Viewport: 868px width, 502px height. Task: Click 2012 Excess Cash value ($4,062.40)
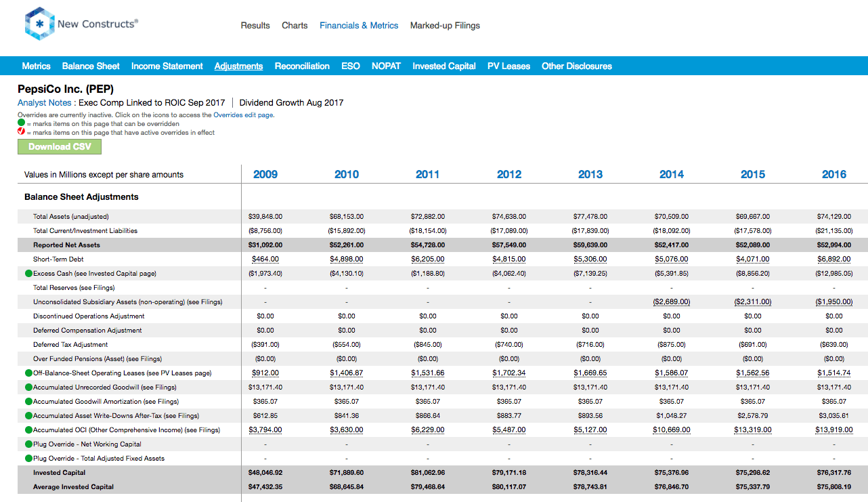coord(509,274)
